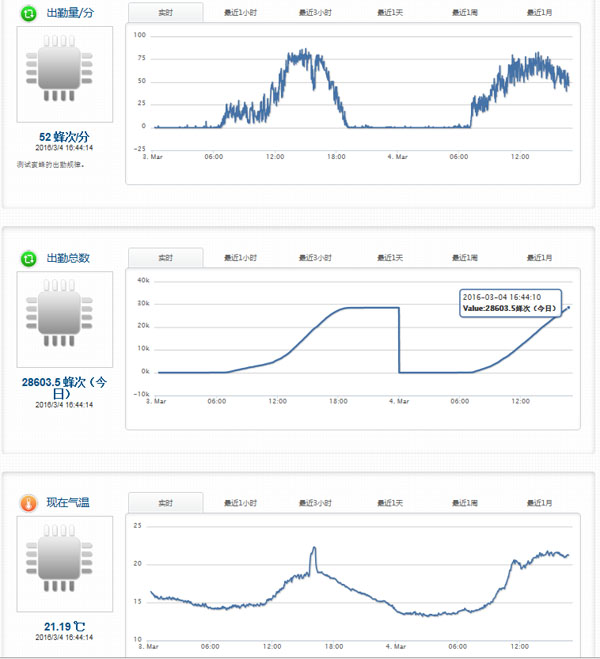Viewport: 600px width, 659px height.
Task: Click the temperature spike peak in 现在气温 chart
Action: point(314,548)
